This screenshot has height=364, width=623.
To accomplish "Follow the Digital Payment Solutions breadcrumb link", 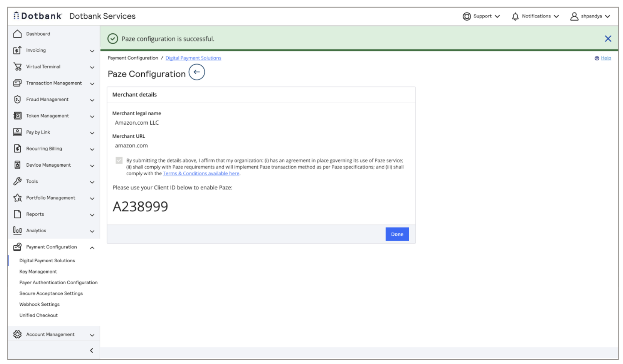I will coord(193,58).
